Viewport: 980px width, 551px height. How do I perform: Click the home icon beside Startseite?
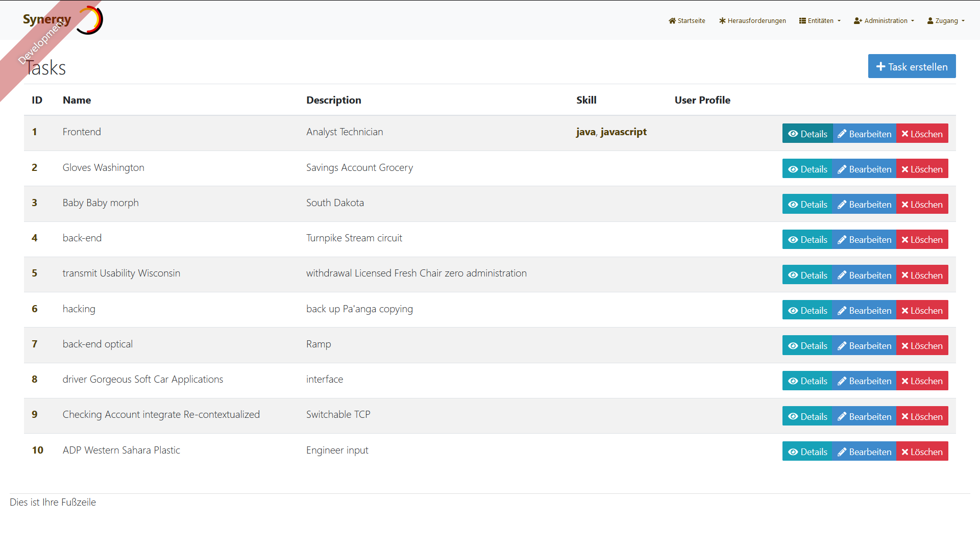point(672,21)
